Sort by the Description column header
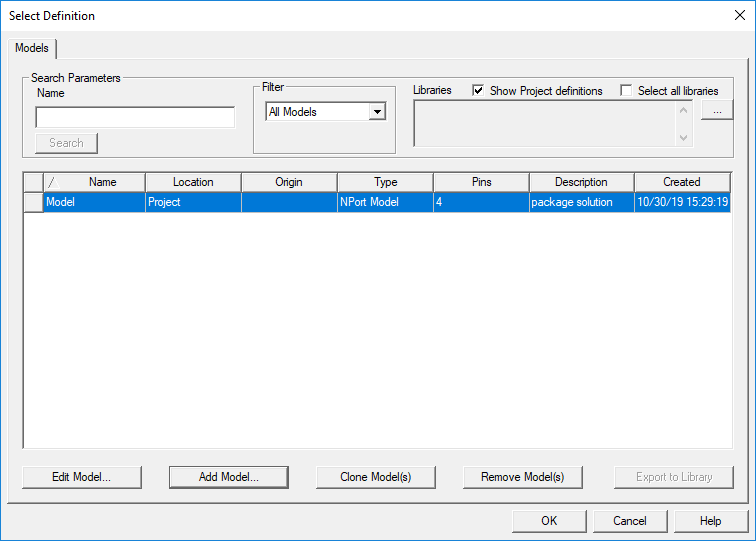The image size is (756, 541). tap(581, 182)
